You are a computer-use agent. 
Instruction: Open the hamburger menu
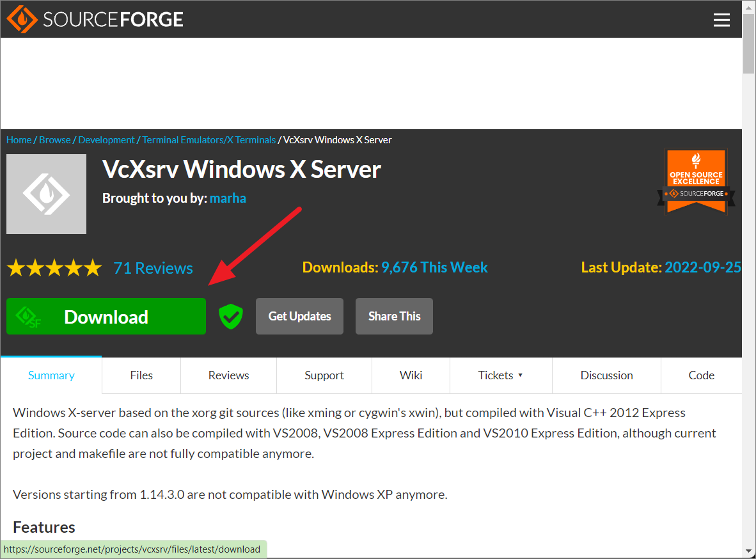[x=721, y=20]
